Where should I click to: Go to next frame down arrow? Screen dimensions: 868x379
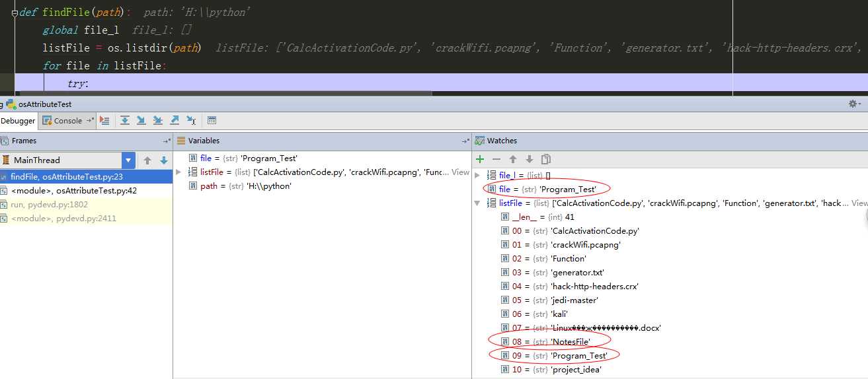164,160
